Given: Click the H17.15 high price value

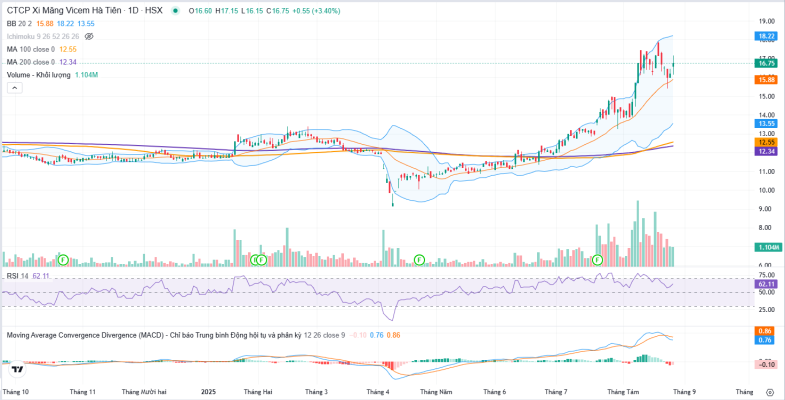Looking at the screenshot, I should pyautogui.click(x=226, y=11).
